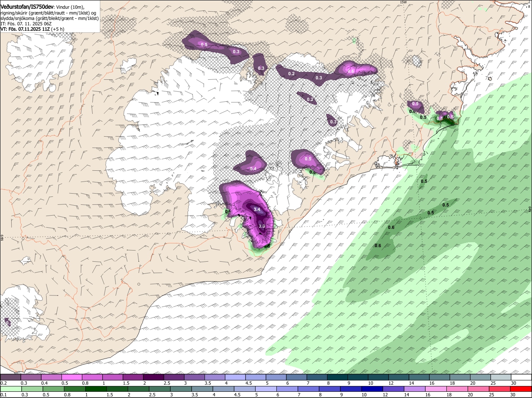Select lower legend darkest green swatch at 1
Image resolution: width=532 pixels, height=398 pixels.
pos(96,389)
